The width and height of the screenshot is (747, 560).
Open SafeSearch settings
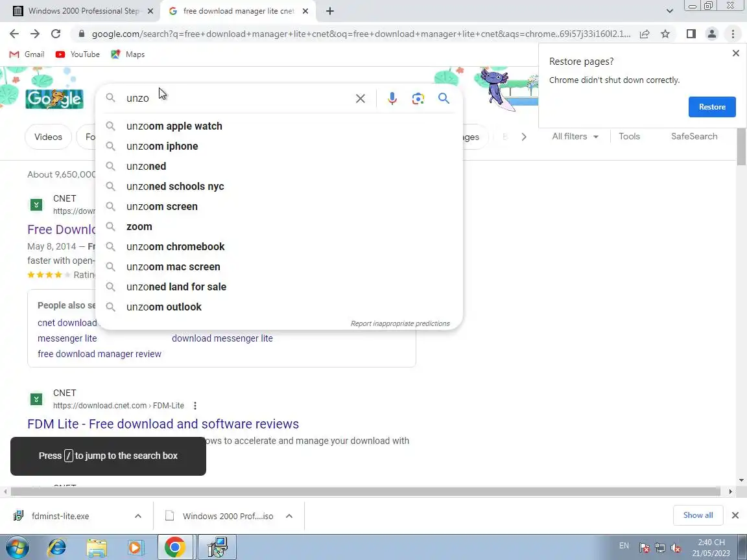[x=694, y=137]
